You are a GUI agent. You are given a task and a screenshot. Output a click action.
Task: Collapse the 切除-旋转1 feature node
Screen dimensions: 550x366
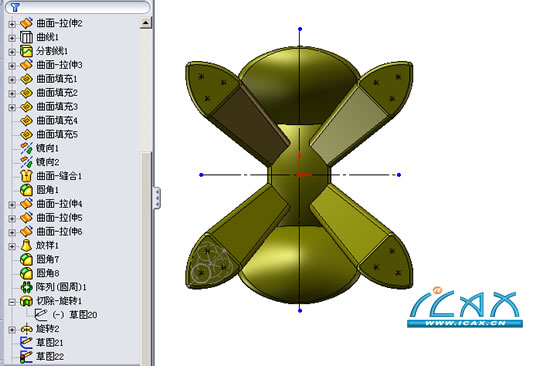pyautogui.click(x=12, y=301)
